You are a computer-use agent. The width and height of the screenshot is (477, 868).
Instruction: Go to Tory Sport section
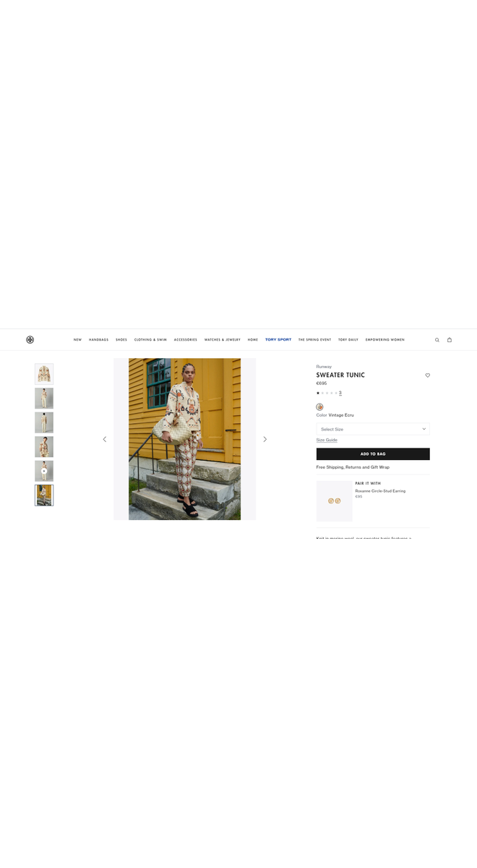click(x=278, y=340)
